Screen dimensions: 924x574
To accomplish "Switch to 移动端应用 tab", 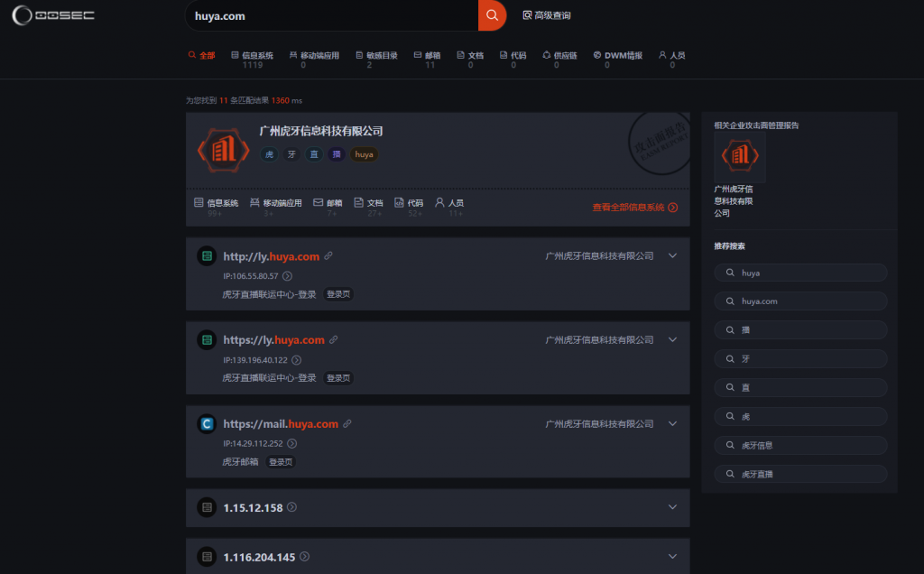I will coord(314,60).
